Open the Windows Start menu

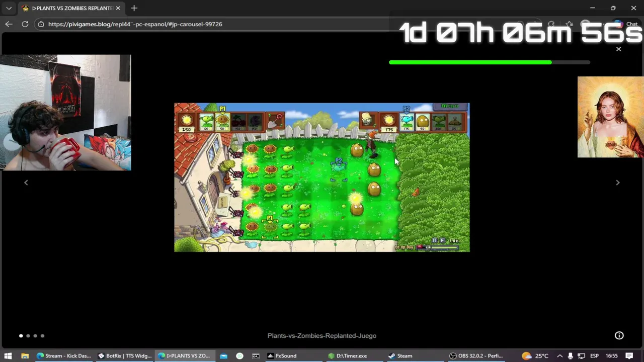pos(8,355)
